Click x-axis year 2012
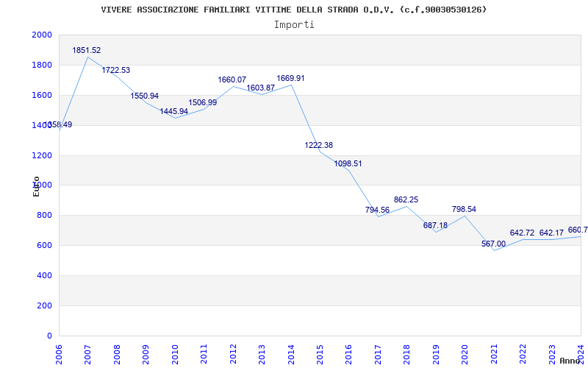 click(x=233, y=354)
